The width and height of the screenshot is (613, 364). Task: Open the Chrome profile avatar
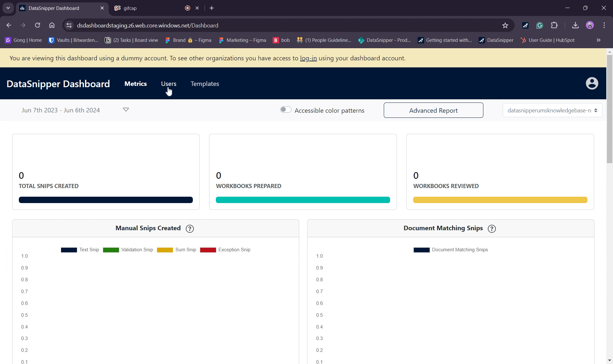(x=590, y=25)
